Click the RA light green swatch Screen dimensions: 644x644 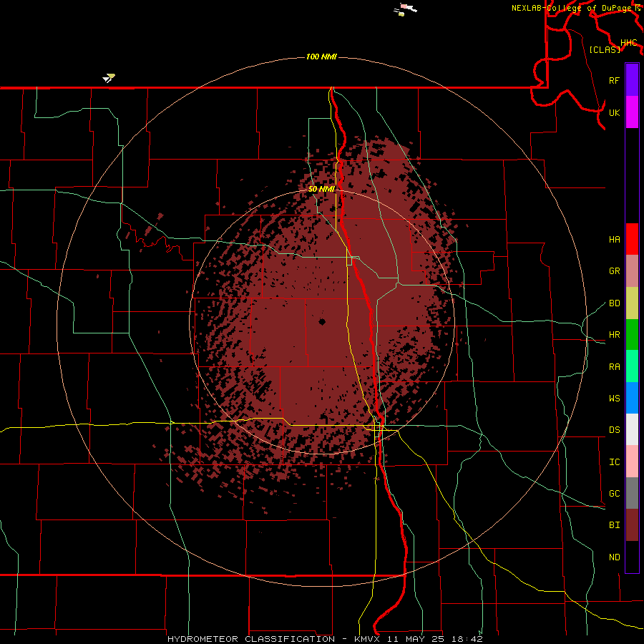pos(632,366)
